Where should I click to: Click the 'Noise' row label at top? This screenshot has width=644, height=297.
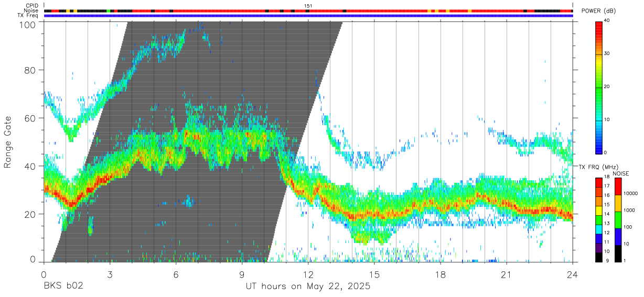tap(31, 10)
